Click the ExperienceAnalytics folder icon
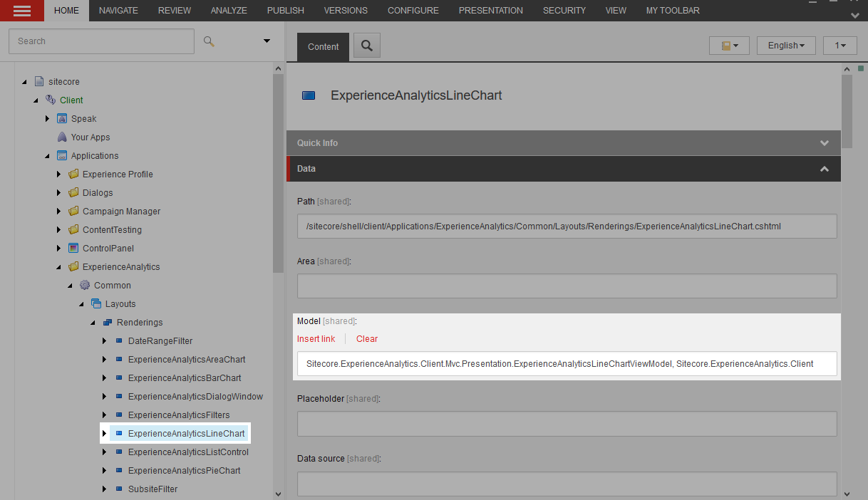 [73, 266]
